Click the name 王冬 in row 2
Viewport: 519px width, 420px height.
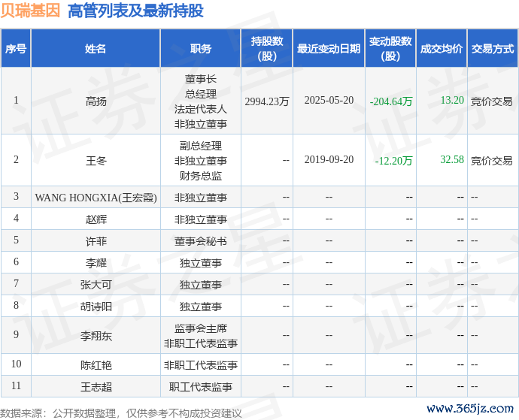click(x=96, y=161)
